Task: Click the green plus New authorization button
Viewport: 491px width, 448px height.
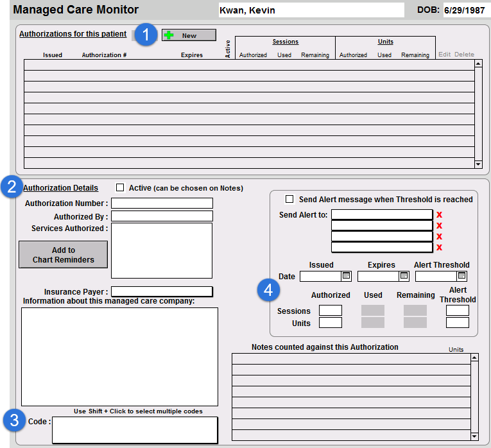Action: coord(189,35)
